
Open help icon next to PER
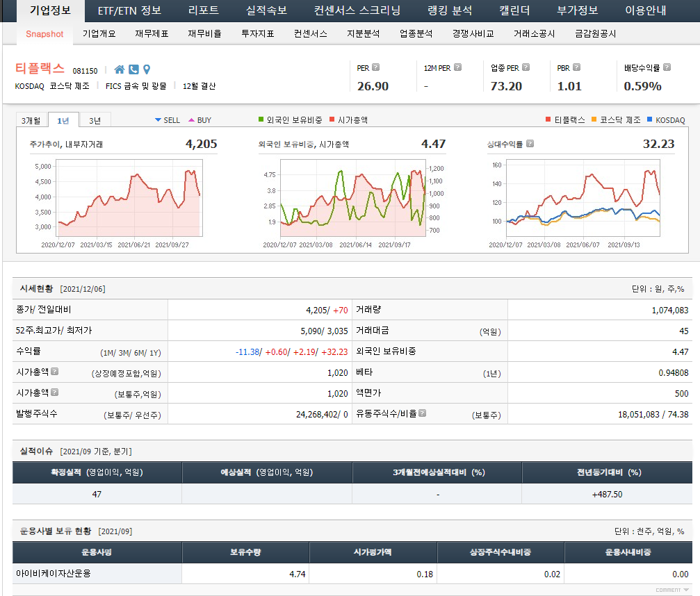(376, 67)
